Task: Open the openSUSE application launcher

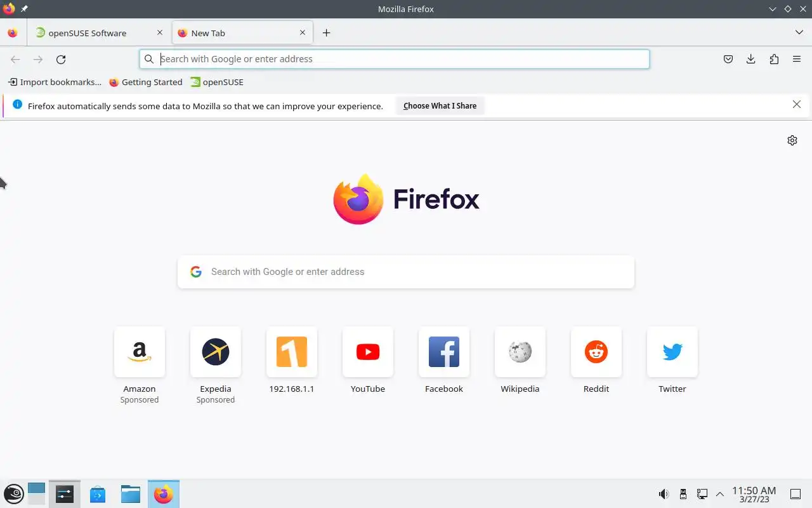Action: click(x=13, y=494)
